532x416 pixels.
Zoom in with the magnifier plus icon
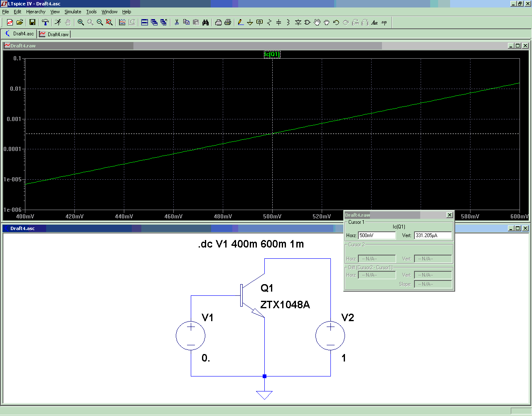coord(81,22)
